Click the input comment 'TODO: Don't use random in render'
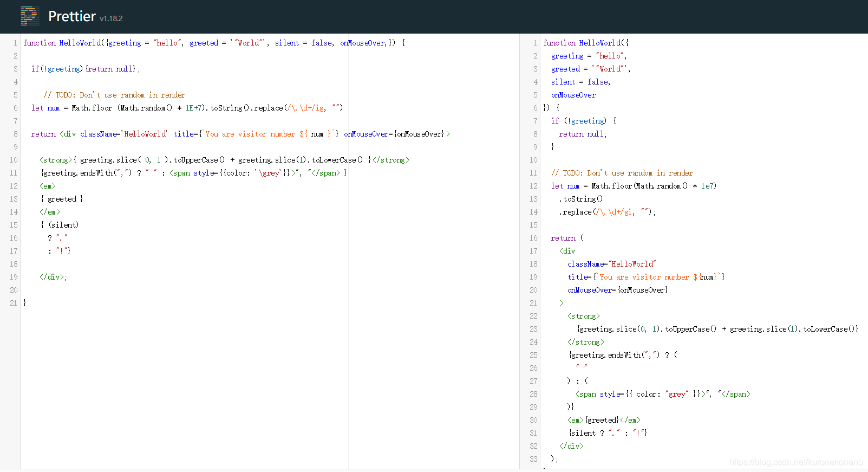The height and width of the screenshot is (472, 868). pyautogui.click(x=114, y=95)
